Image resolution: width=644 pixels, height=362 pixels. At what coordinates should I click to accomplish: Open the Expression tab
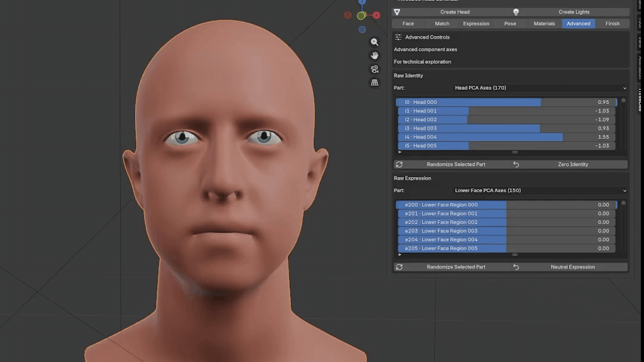pyautogui.click(x=476, y=24)
